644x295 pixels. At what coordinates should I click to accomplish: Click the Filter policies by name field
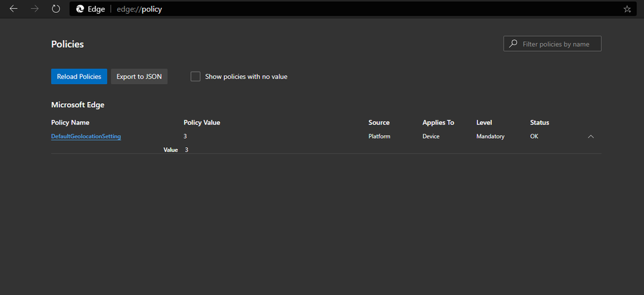(552, 44)
